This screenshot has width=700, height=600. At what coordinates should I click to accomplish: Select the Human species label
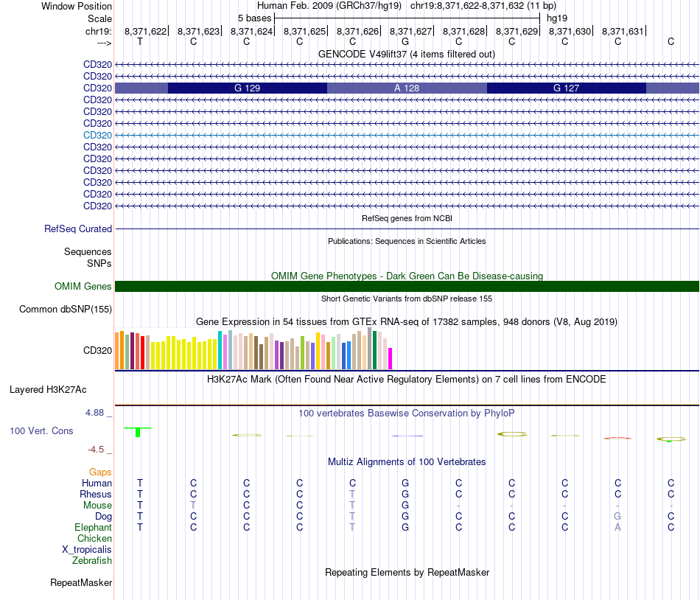click(97, 483)
